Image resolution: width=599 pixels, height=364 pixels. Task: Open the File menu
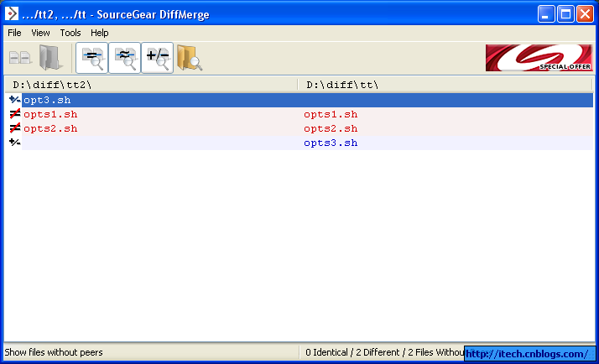pyautogui.click(x=14, y=33)
